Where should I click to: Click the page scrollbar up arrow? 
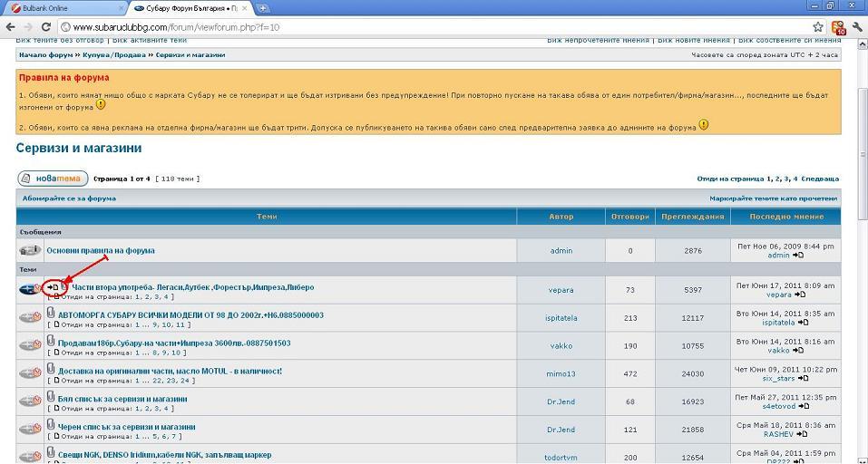tap(863, 45)
